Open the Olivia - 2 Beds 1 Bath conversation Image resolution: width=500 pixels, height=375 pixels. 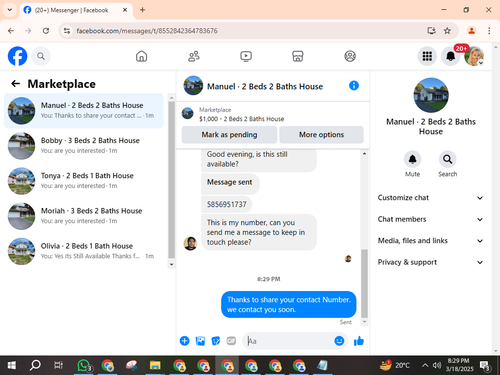coord(84,251)
